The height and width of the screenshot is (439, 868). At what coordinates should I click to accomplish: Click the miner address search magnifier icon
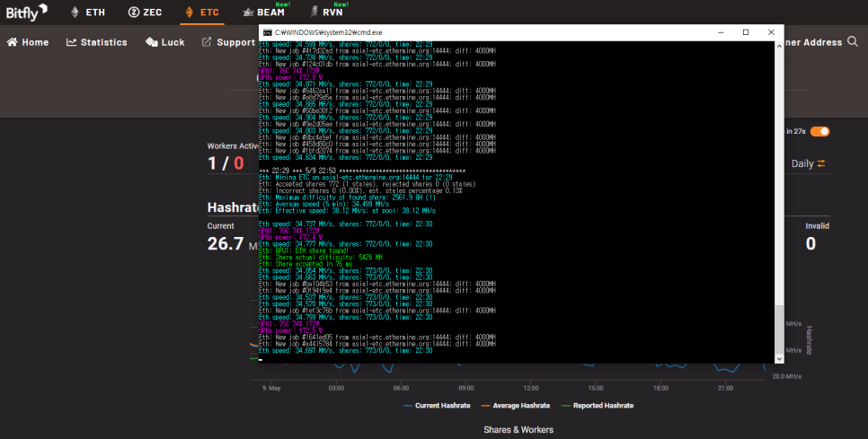[853, 41]
